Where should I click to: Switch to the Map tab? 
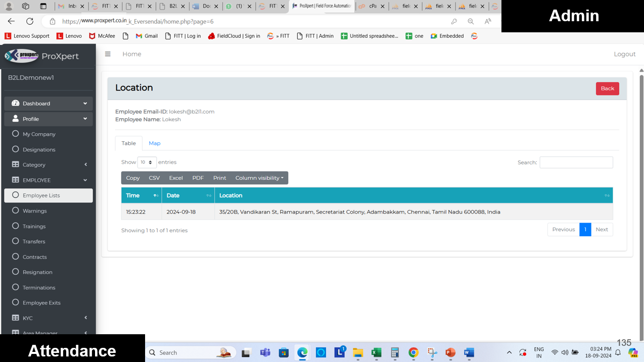point(154,143)
